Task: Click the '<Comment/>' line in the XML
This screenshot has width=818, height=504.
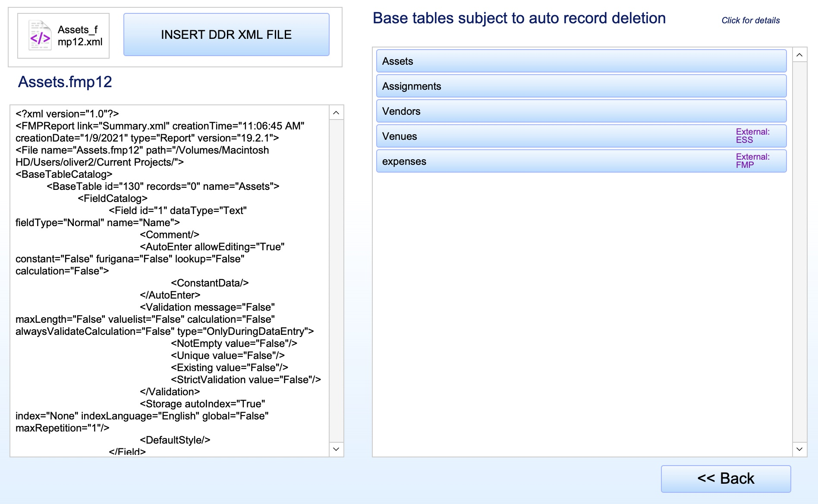Action: [170, 235]
